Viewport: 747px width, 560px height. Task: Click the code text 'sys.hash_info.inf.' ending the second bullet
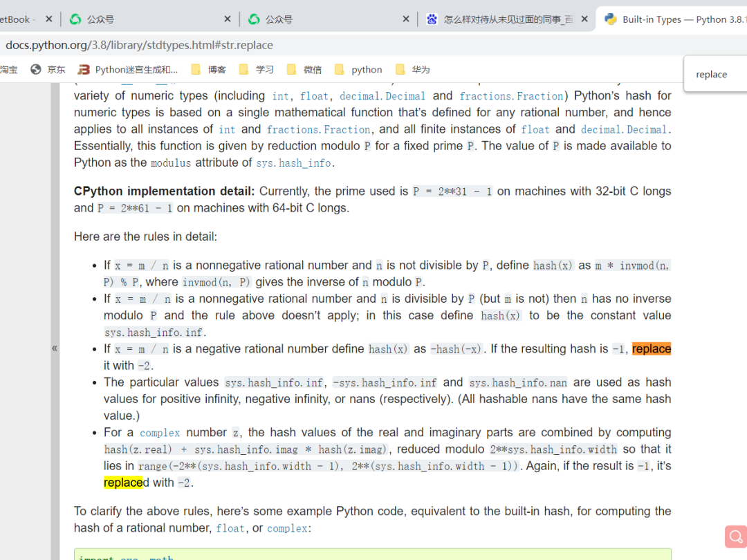(155, 333)
